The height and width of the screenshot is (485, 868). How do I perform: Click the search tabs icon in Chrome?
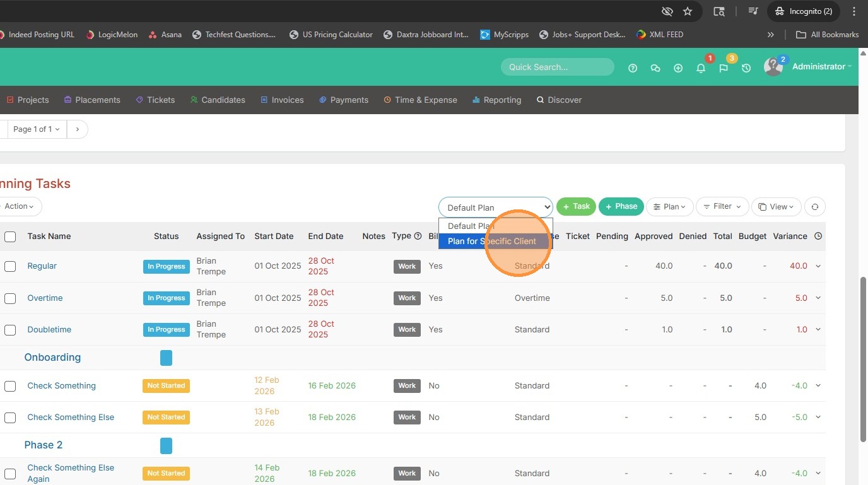tap(719, 11)
